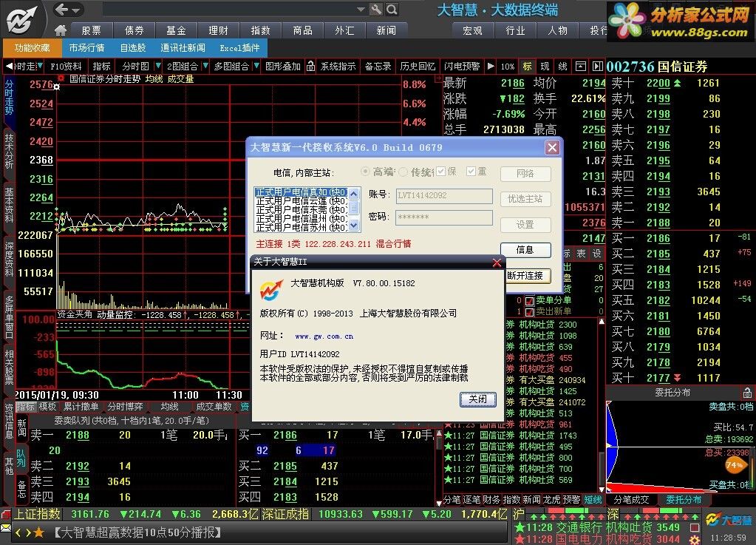Open the Excel插件 tab
The width and height of the screenshot is (756, 545).
[239, 48]
